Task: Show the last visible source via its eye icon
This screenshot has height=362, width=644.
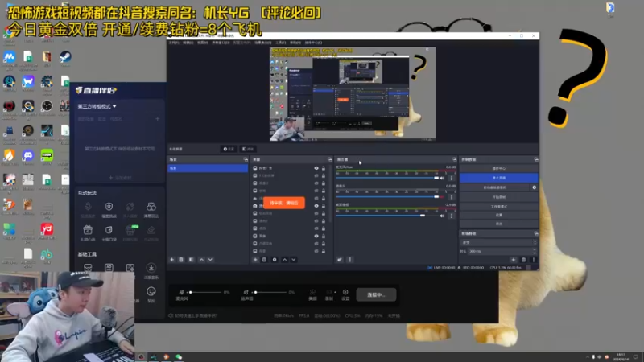Action: pos(316,251)
